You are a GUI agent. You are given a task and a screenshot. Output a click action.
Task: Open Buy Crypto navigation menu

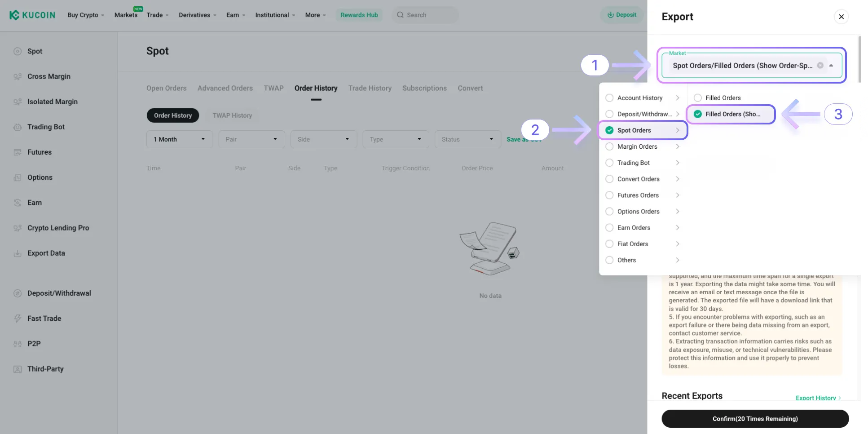[x=86, y=15]
